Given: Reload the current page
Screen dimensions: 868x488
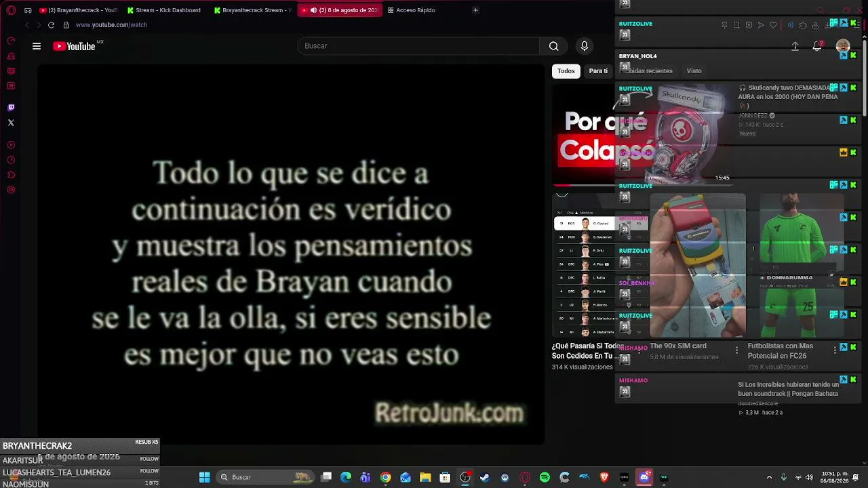Looking at the screenshot, I should pos(51,25).
